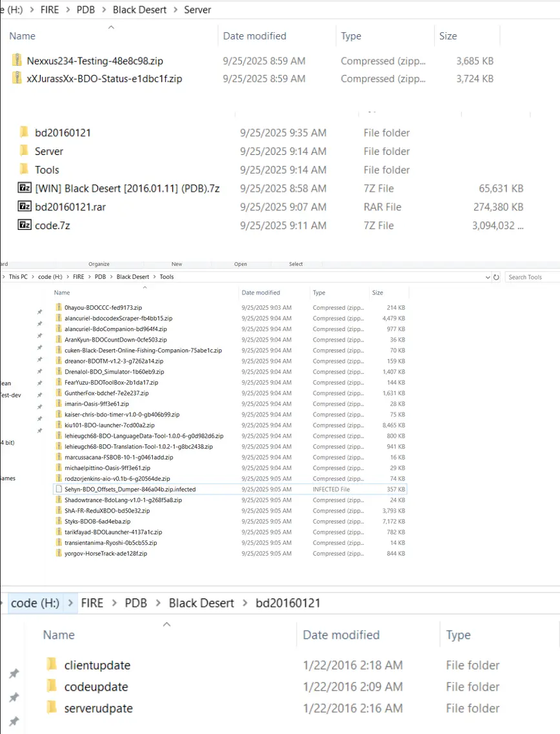560x734 pixels.
Task: Click zip icon of yorgov-HorseTrack-ade128f.zip
Action: click(x=59, y=553)
